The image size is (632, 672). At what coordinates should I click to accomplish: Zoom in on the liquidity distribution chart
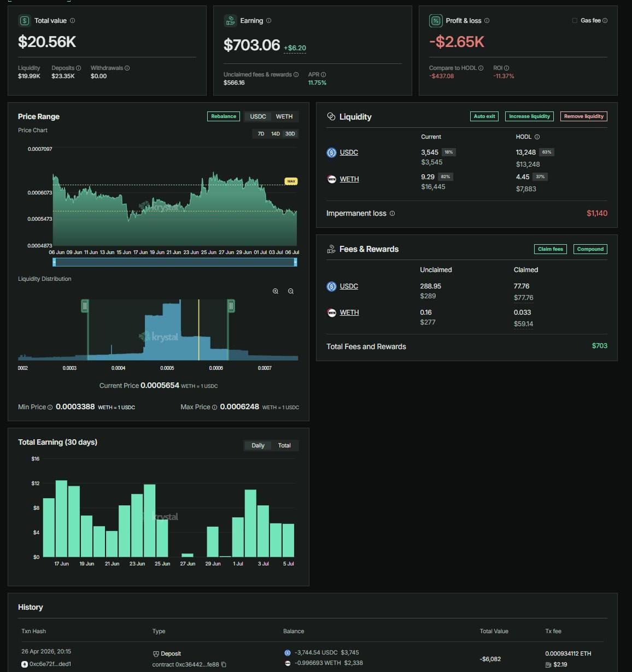point(276,291)
